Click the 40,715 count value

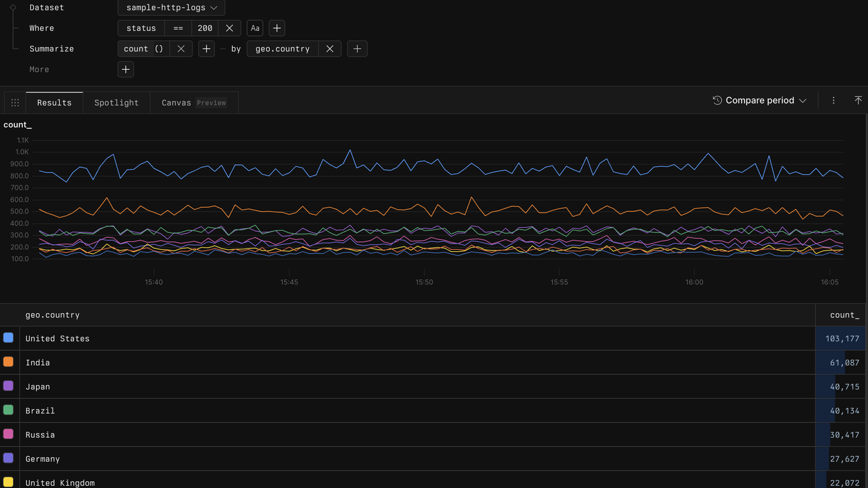(844, 387)
